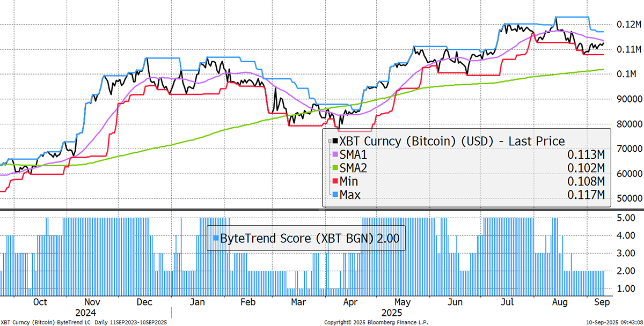Click the Feb month label

(248, 302)
